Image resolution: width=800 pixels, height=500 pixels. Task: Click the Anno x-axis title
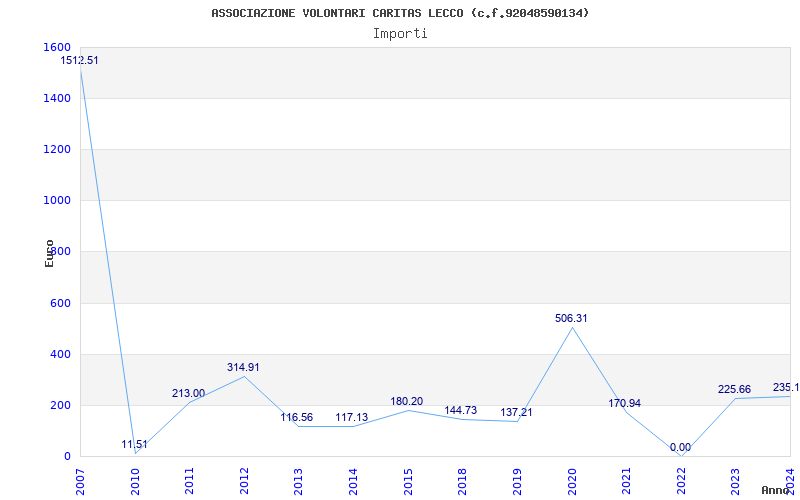coord(776,491)
